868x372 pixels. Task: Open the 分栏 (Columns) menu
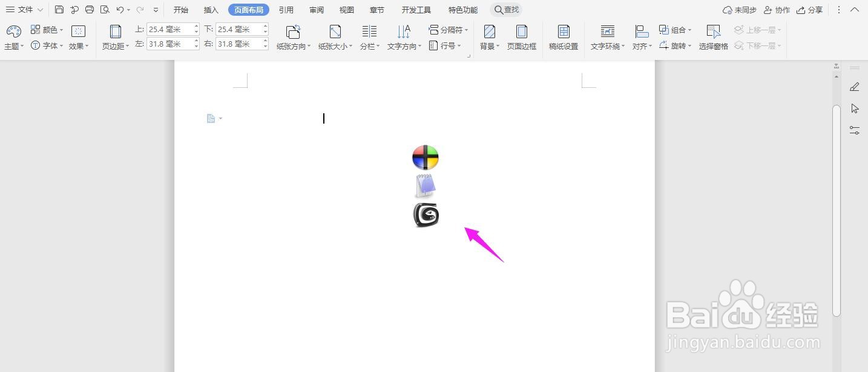coord(369,38)
